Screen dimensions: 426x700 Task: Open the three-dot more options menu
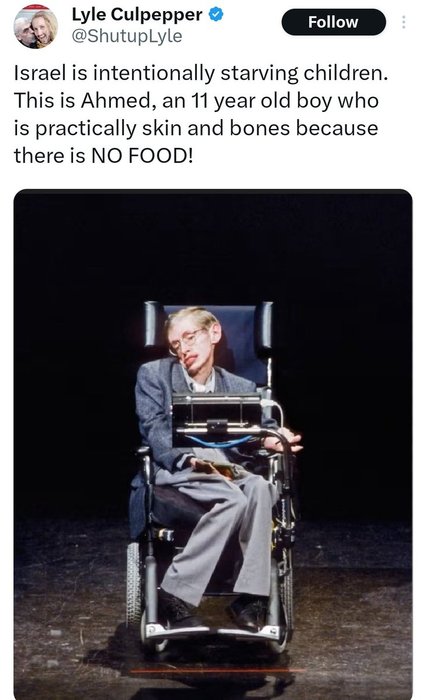403,22
